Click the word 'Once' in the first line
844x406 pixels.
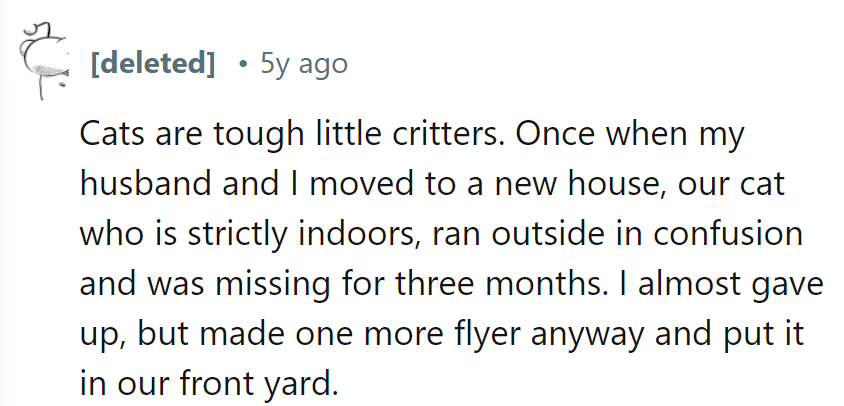tap(546, 135)
